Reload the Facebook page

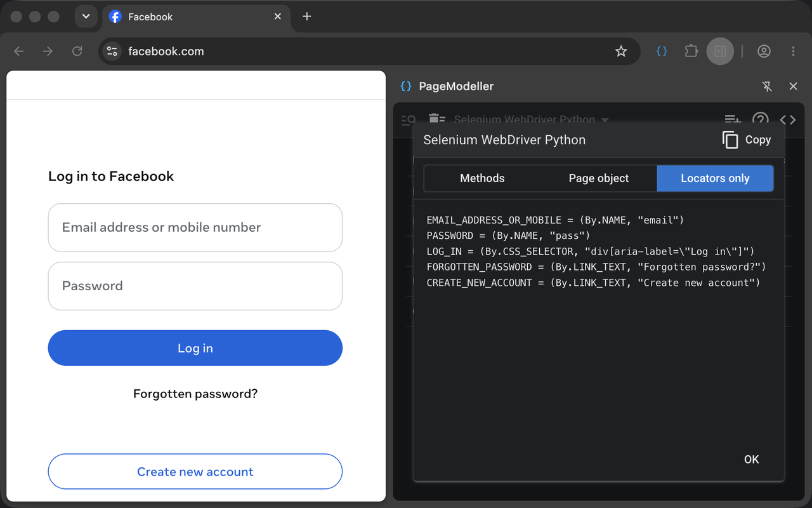pos(77,51)
